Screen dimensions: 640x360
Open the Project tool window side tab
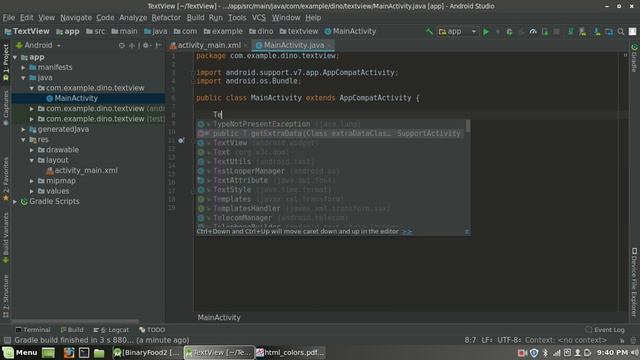6,62
